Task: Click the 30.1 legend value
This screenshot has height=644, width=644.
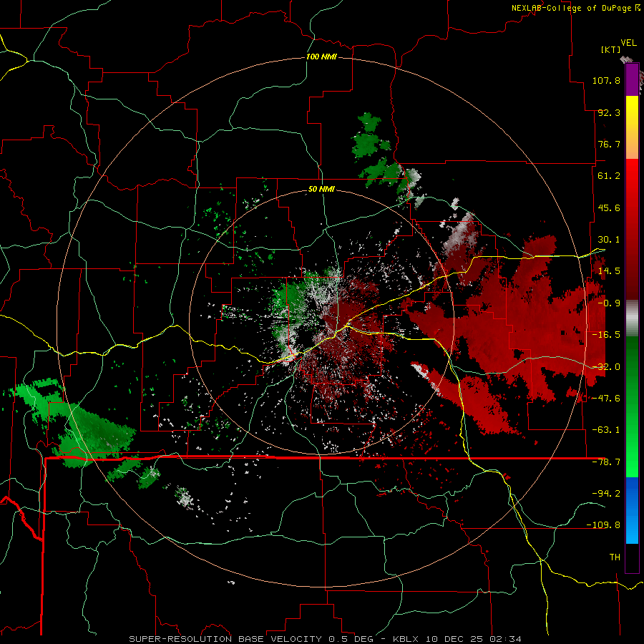Action: coord(609,240)
